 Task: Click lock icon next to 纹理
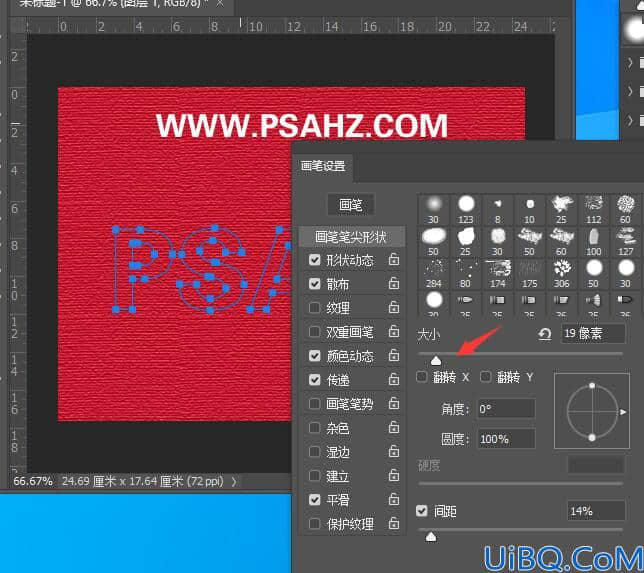tap(394, 307)
